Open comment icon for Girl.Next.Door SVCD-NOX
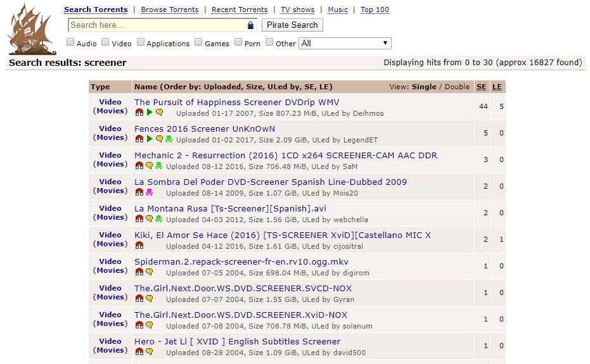590x364 pixels. 150,298
